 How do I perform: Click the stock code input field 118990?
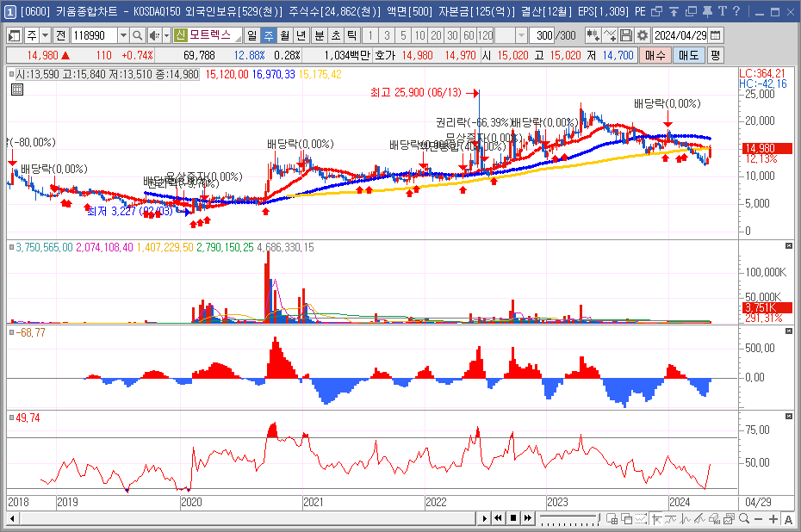[x=94, y=35]
